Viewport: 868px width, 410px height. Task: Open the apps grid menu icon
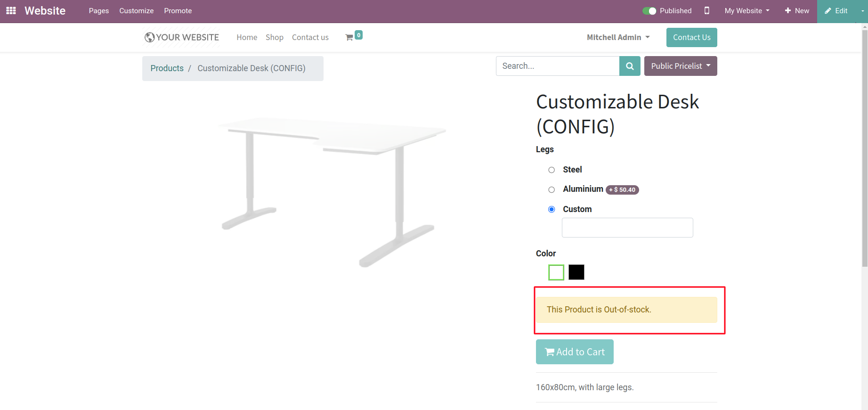11,10
